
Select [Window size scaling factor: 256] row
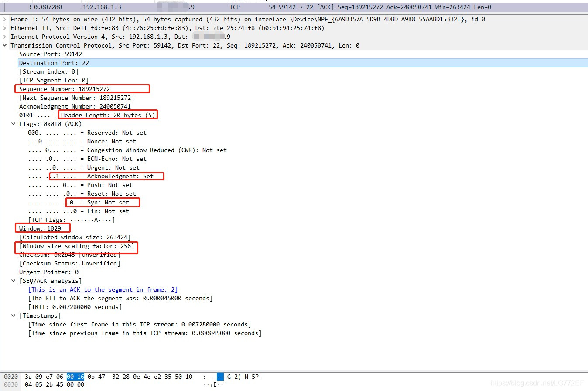click(77, 246)
